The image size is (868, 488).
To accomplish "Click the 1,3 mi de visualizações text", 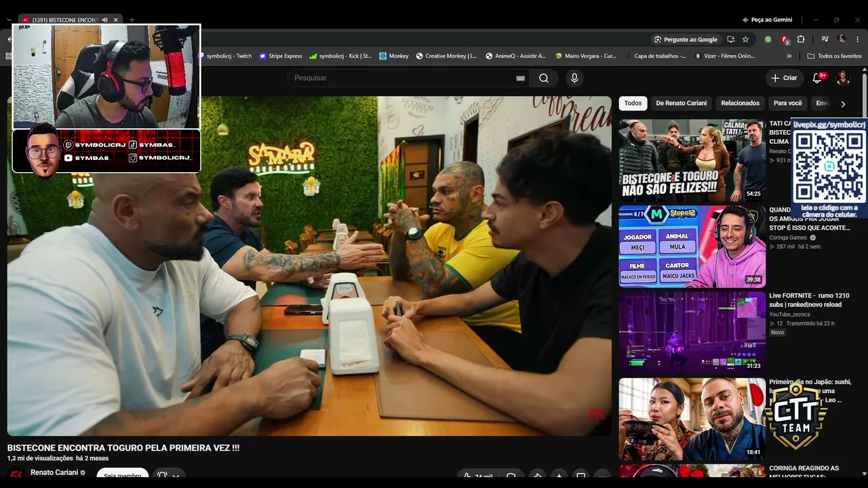I will pyautogui.click(x=40, y=459).
